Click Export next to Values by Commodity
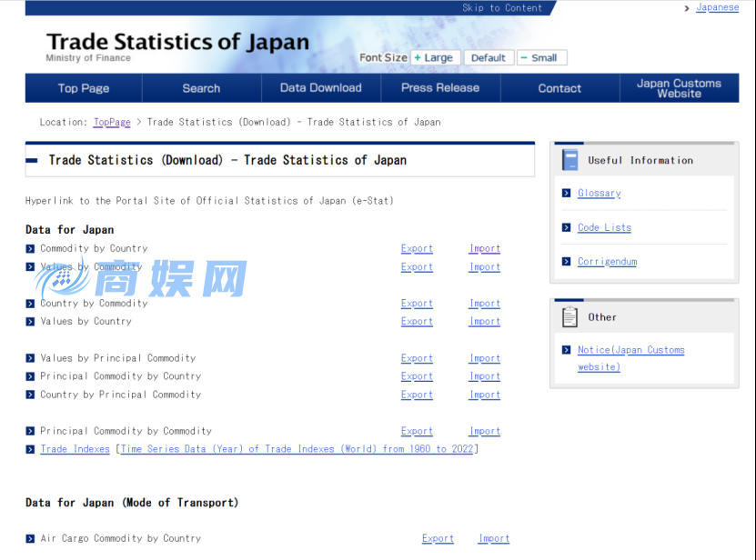 coord(416,266)
